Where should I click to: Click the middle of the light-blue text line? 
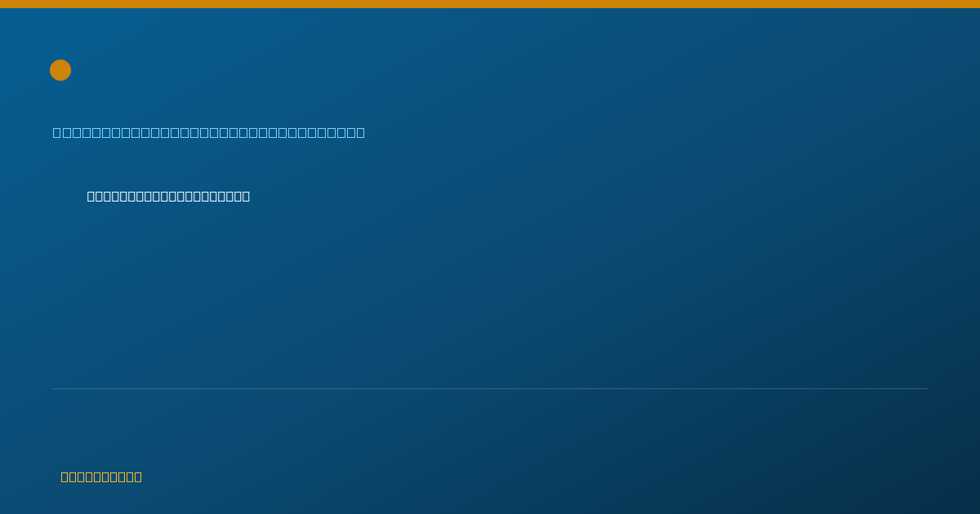pos(209,132)
